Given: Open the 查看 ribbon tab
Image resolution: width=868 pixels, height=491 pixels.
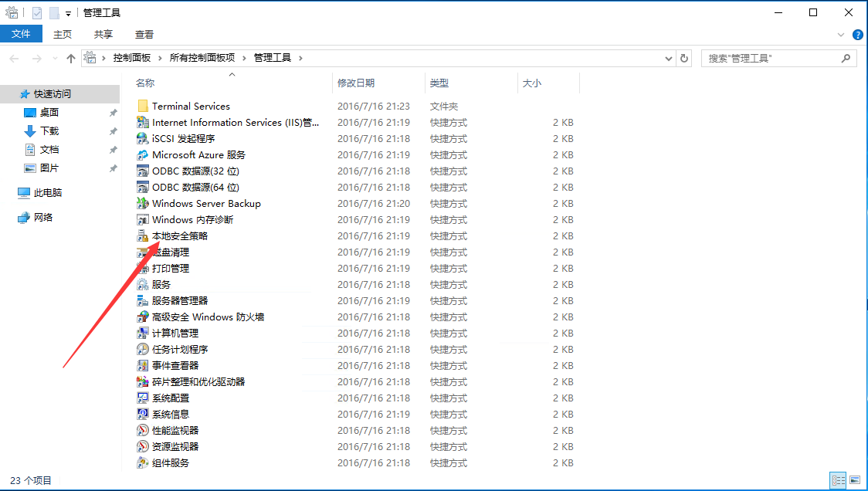Looking at the screenshot, I should [x=144, y=34].
